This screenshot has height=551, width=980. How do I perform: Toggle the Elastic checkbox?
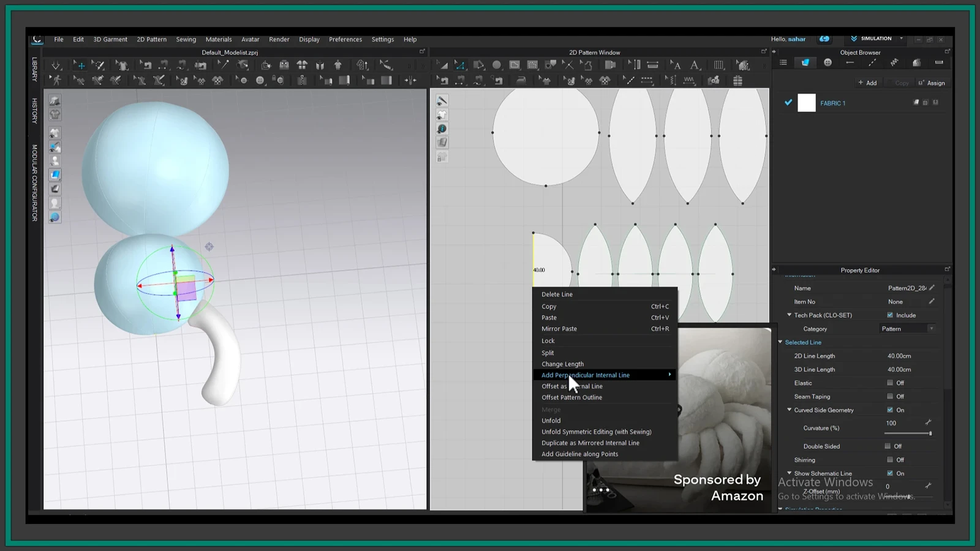pos(890,383)
